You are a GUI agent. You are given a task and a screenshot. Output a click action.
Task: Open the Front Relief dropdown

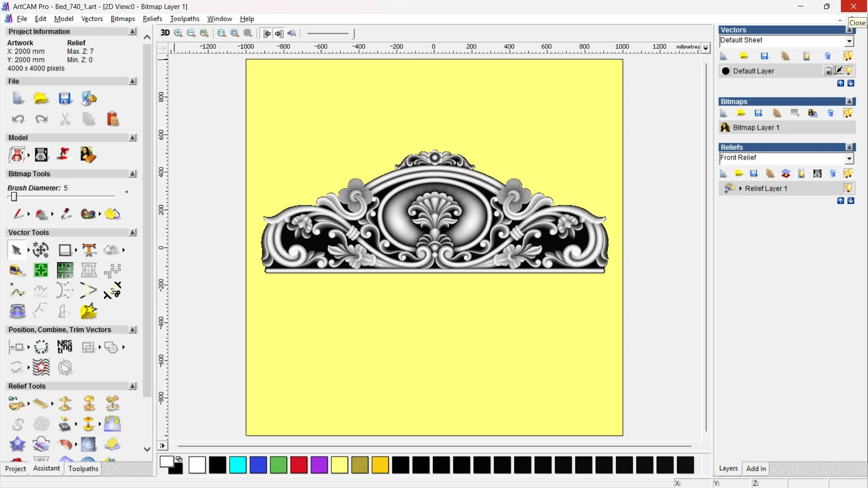(849, 158)
